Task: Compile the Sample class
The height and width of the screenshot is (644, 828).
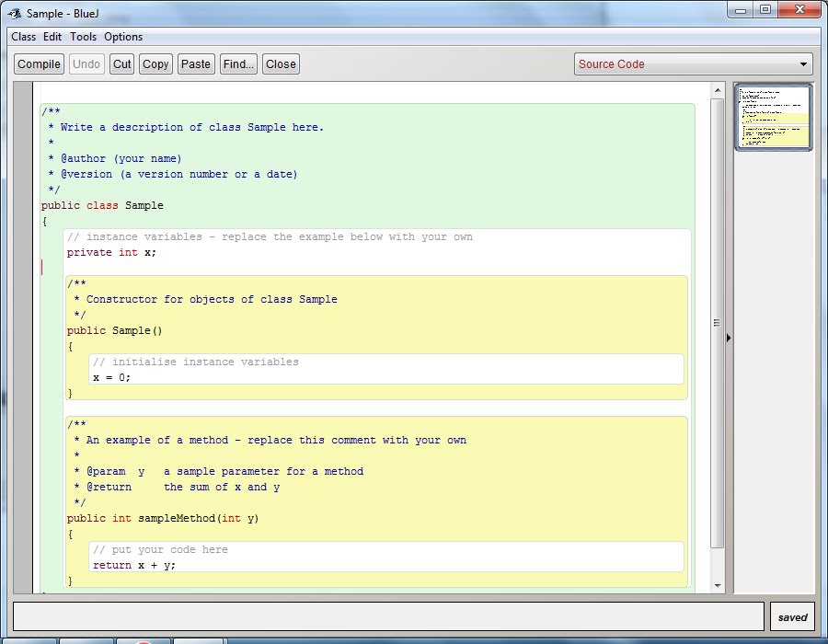Action: pyautogui.click(x=39, y=63)
